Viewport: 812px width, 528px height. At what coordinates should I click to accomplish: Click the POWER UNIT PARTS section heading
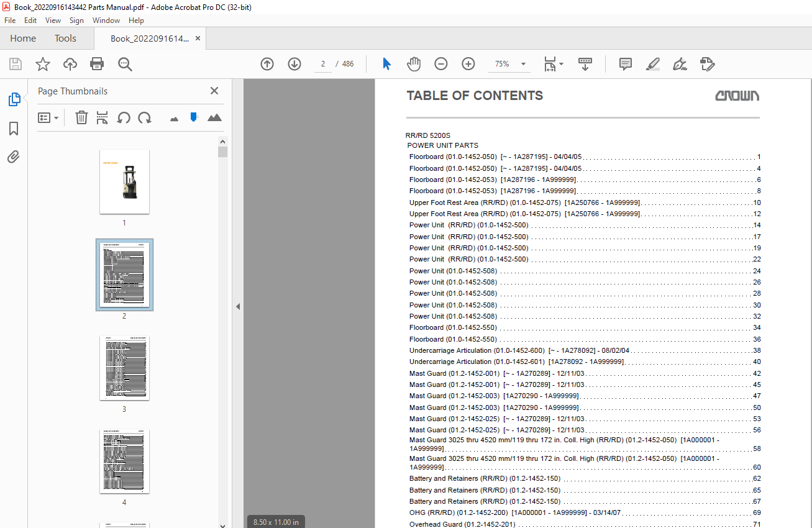[x=442, y=145]
